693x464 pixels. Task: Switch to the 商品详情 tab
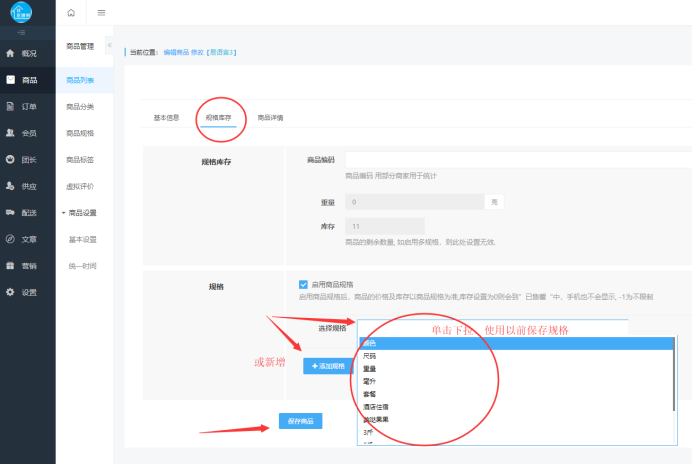[270, 118]
